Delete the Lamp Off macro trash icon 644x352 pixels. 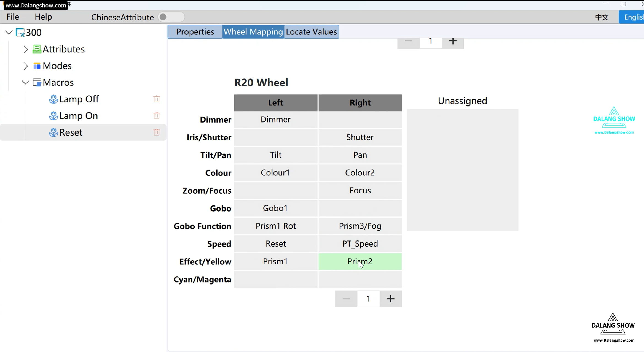coord(157,99)
